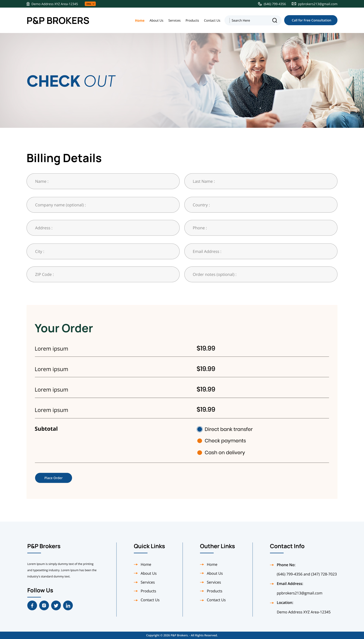Viewport: 364px width, 639px height.
Task: Click Call for Free Consultation button
Action: pos(311,20)
